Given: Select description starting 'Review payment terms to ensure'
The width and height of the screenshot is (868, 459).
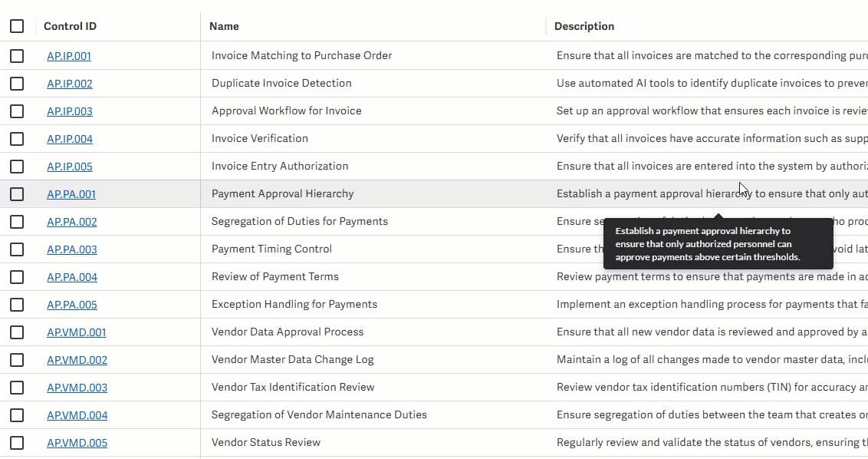Looking at the screenshot, I should click(712, 276).
